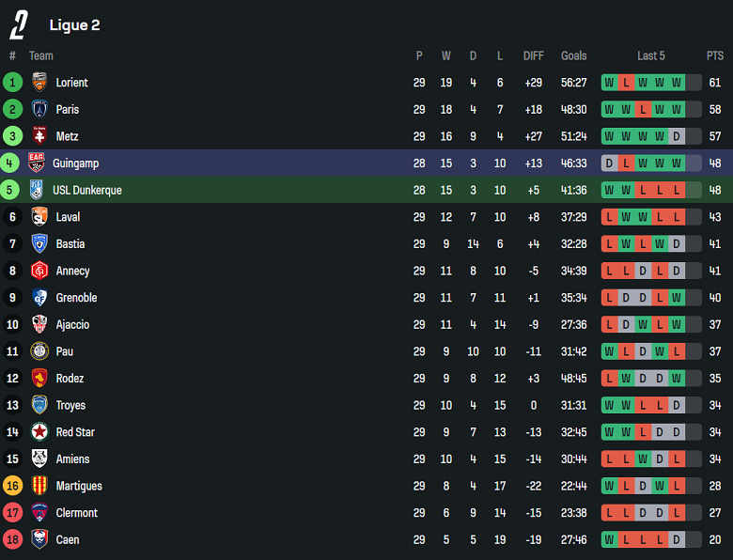The image size is (733, 560).
Task: Click the Last 5 column header
Action: coord(650,56)
